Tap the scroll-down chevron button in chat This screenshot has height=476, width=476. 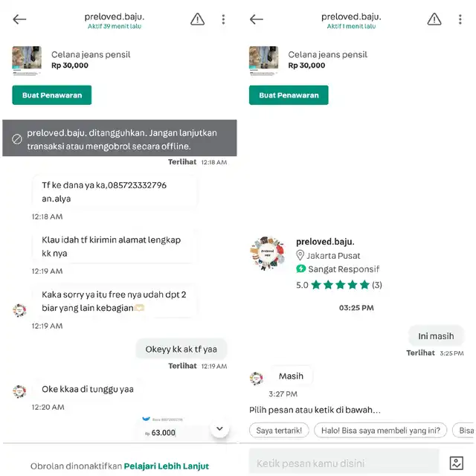[219, 428]
